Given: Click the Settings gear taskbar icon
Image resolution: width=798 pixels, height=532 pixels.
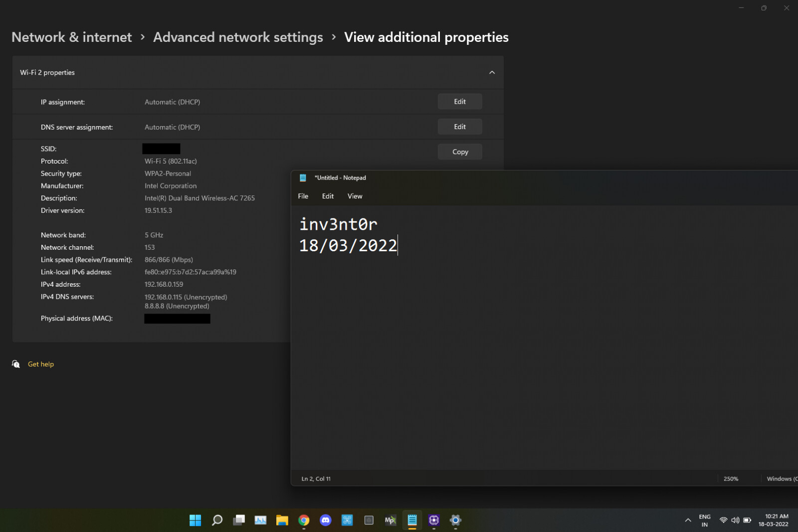Looking at the screenshot, I should point(455,520).
